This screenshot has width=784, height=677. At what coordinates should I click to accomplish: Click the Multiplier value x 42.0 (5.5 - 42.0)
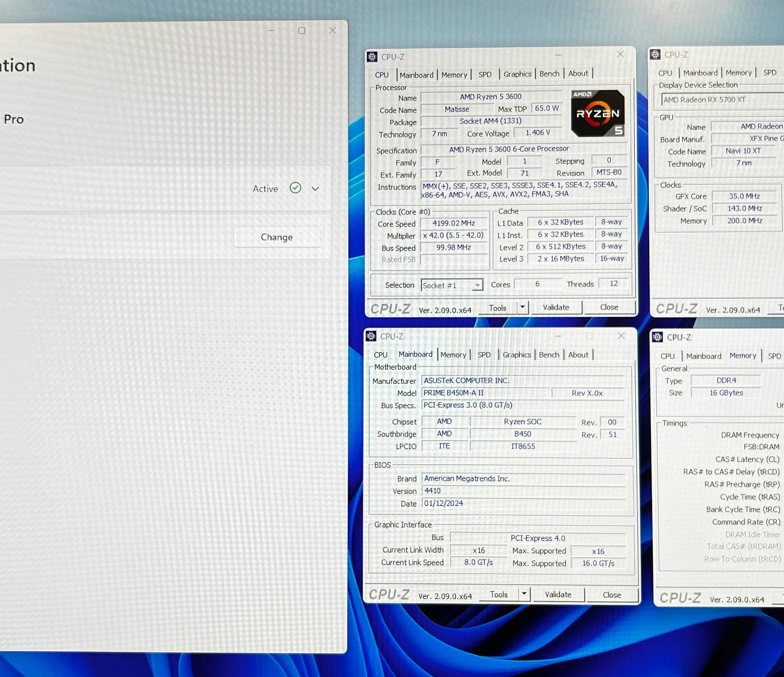pyautogui.click(x=454, y=235)
